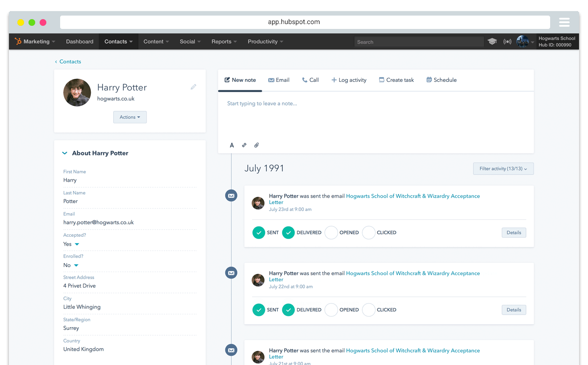
Task: Attach a file using the paperclip icon
Action: click(x=257, y=145)
